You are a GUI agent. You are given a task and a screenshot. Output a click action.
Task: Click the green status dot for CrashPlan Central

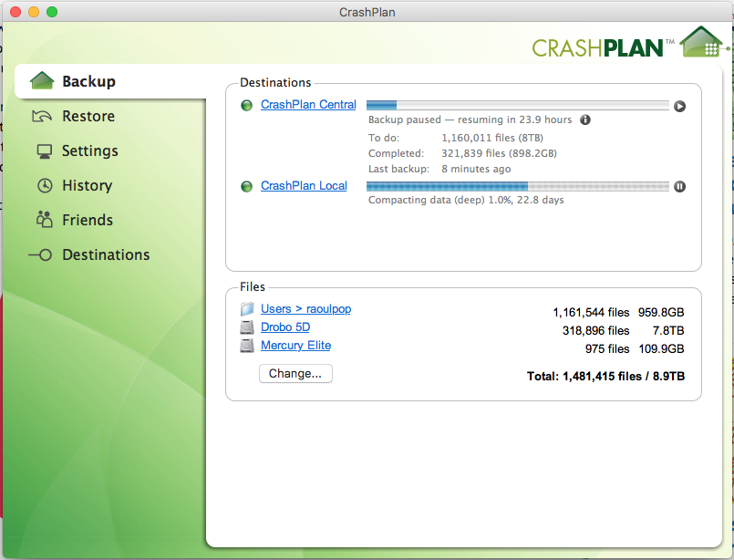coord(246,106)
